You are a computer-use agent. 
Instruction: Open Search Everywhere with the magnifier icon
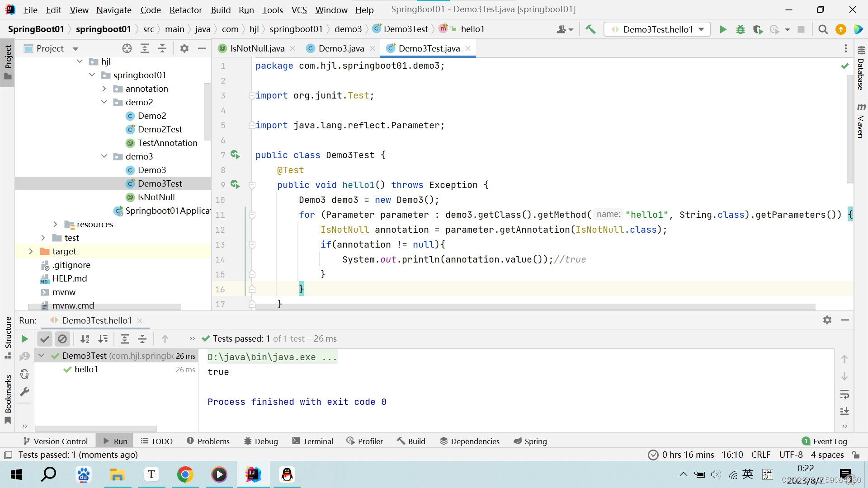pos(823,29)
